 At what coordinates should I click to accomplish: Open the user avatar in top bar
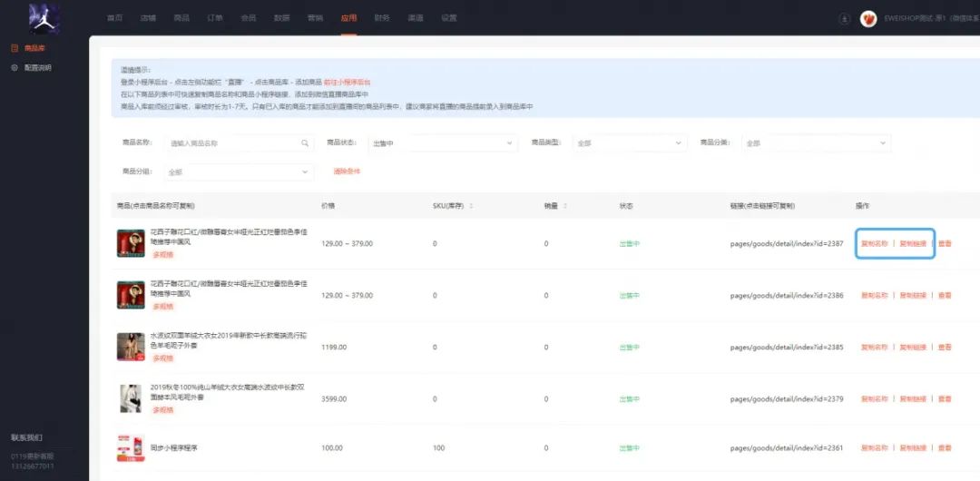tap(868, 19)
